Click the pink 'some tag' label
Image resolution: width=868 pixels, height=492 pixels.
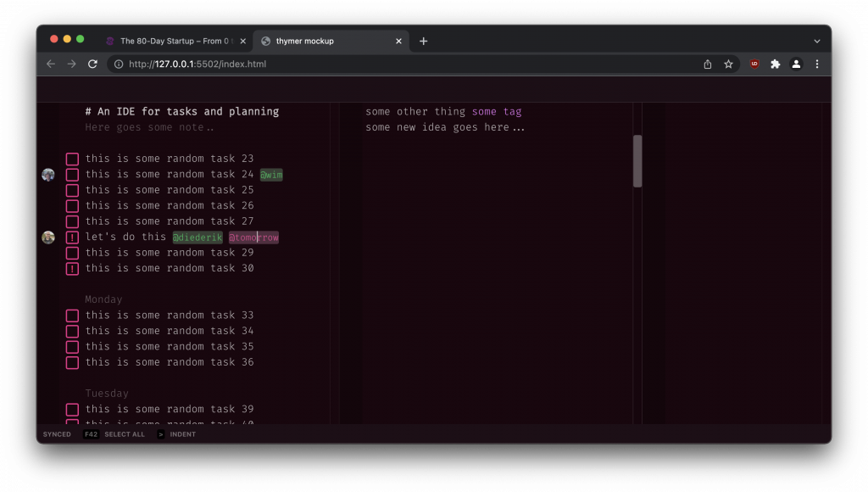point(497,111)
